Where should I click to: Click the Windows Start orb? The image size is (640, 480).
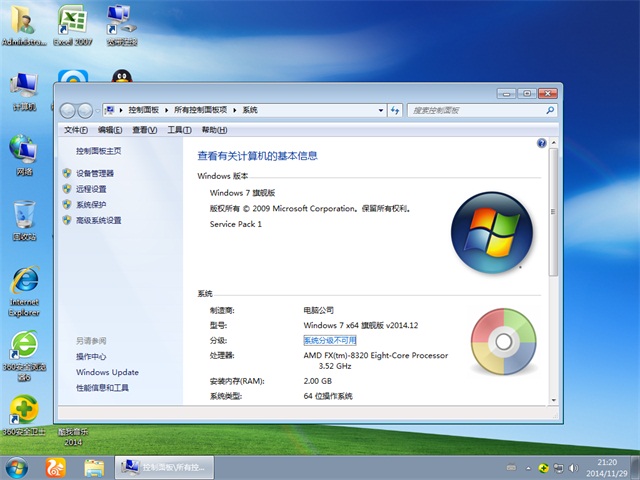(x=17, y=467)
